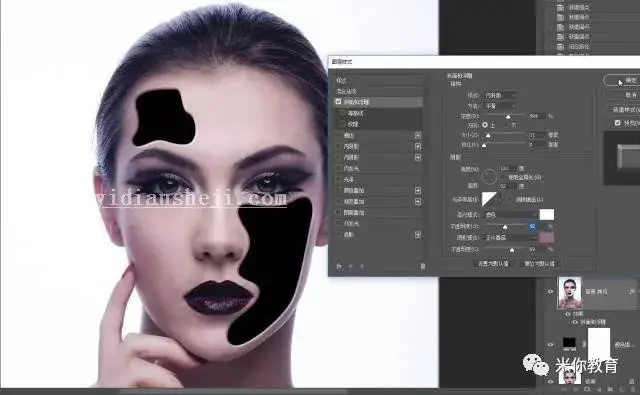The width and height of the screenshot is (640, 395).
Task: Click the fx indicator on the selected layer
Action: coord(632,292)
